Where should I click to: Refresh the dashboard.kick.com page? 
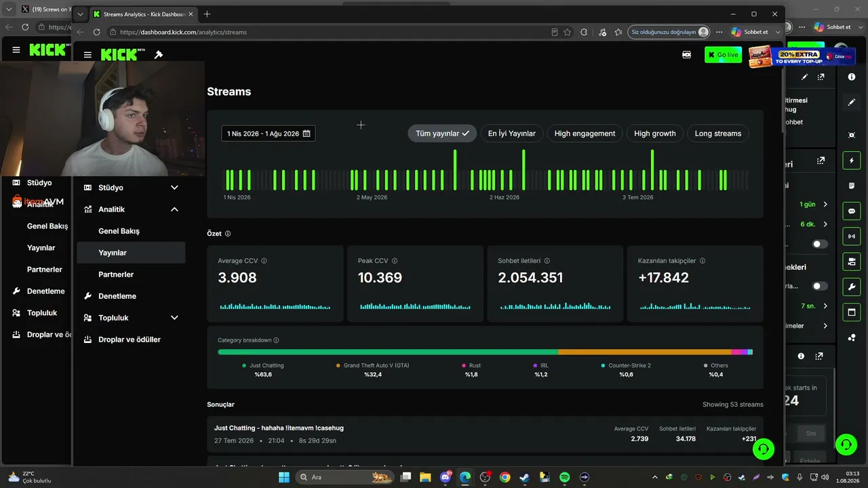pos(96,32)
